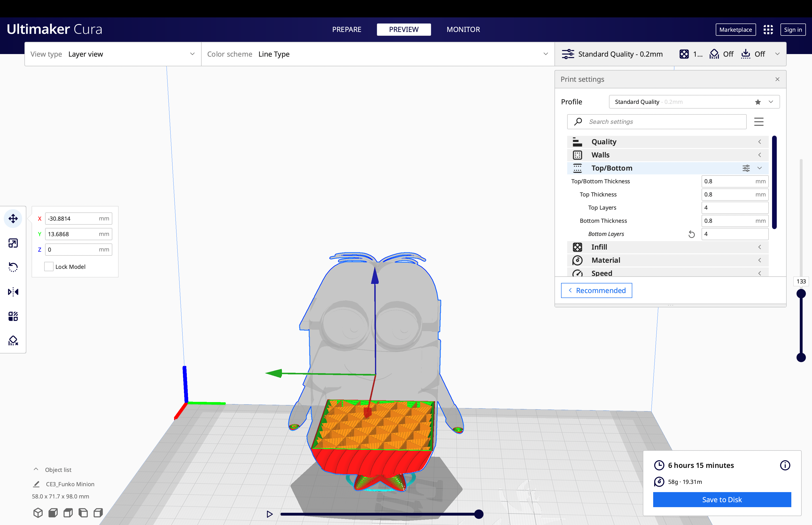Switch to the MONITOR stage
Screen dimensions: 812x525
point(463,30)
